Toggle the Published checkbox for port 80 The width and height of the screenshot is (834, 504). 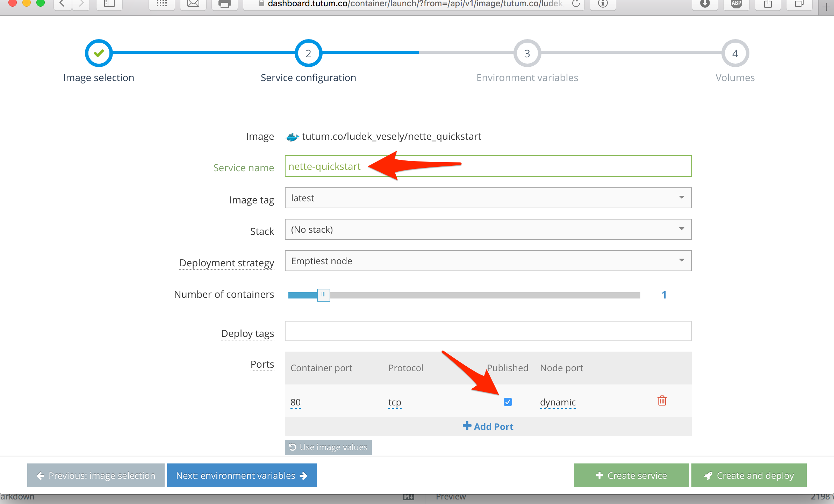point(508,401)
